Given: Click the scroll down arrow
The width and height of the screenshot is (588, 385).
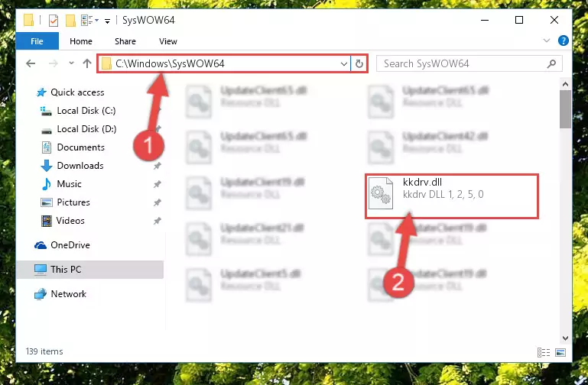Looking at the screenshot, I should 566,338.
